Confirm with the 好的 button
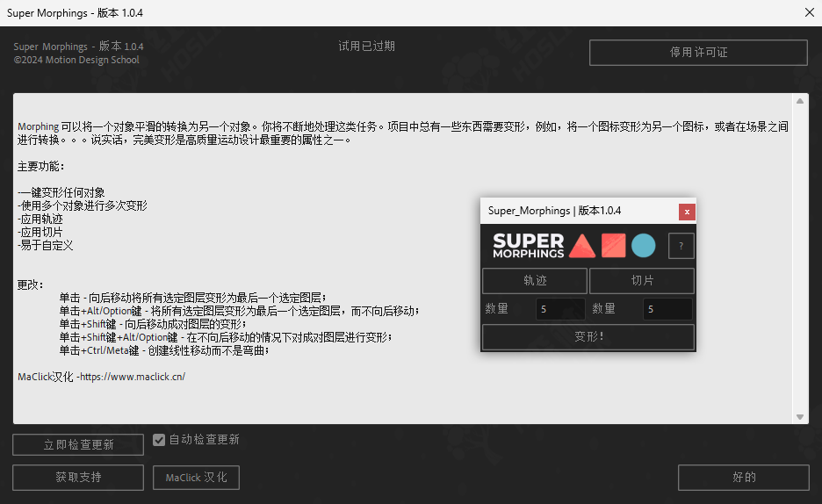This screenshot has height=504, width=822. 743,478
